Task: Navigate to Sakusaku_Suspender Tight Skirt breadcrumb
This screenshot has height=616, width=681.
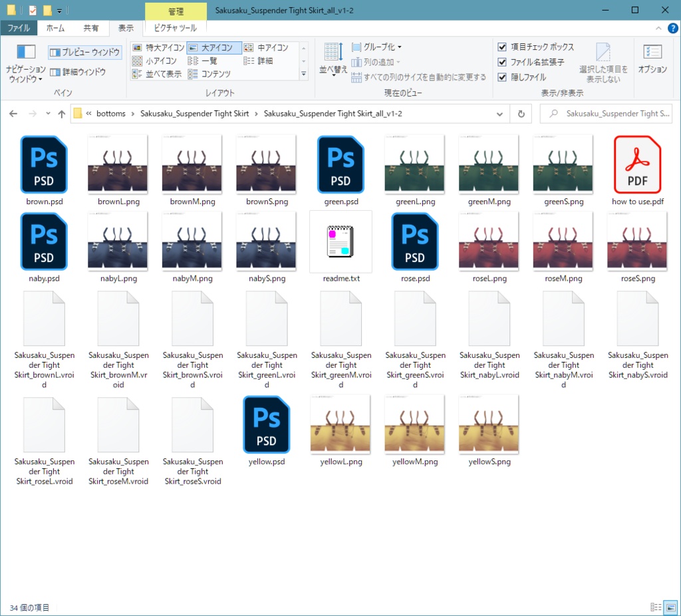Action: pos(195,114)
